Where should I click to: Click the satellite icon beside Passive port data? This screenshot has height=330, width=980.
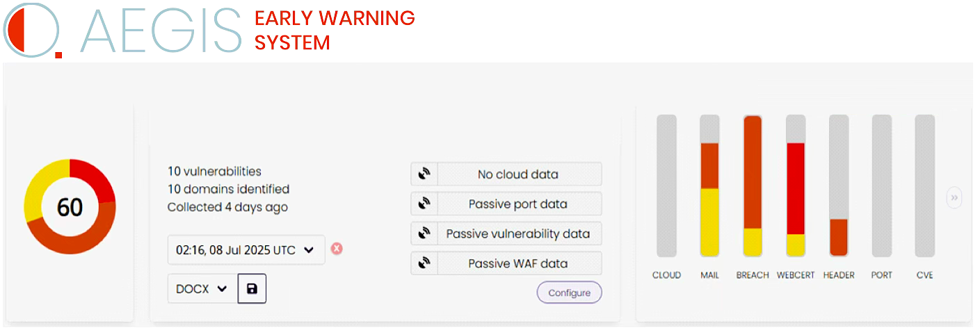(x=424, y=204)
